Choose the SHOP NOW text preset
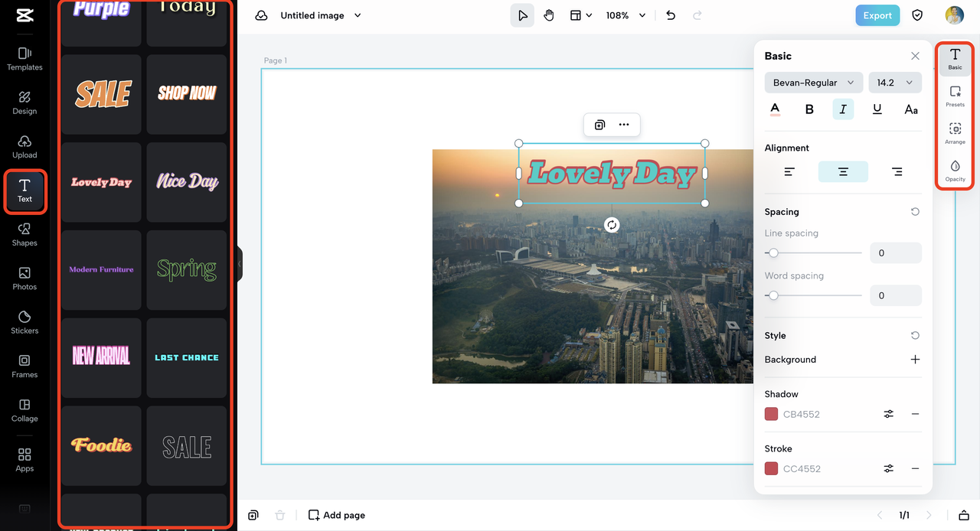 tap(187, 94)
